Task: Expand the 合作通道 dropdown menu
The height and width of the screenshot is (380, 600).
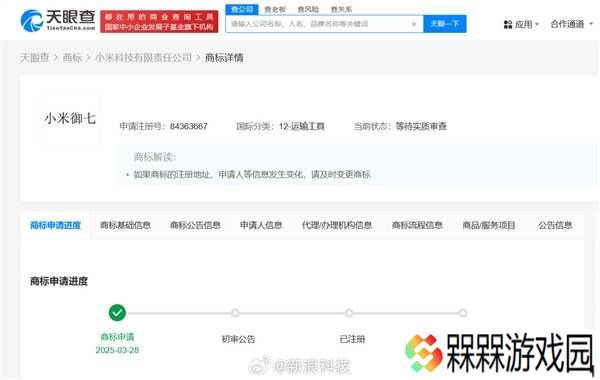Action: click(x=572, y=24)
